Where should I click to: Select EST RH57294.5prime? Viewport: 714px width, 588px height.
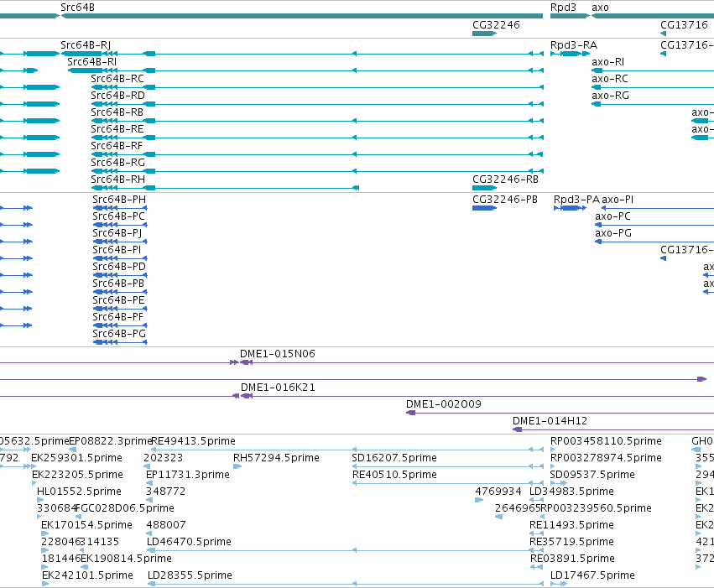coord(237,466)
